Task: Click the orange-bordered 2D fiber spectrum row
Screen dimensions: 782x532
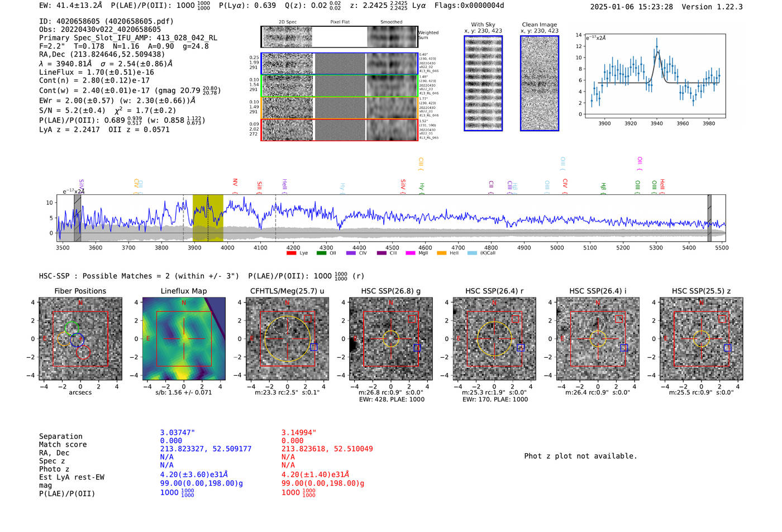Action: pos(339,108)
